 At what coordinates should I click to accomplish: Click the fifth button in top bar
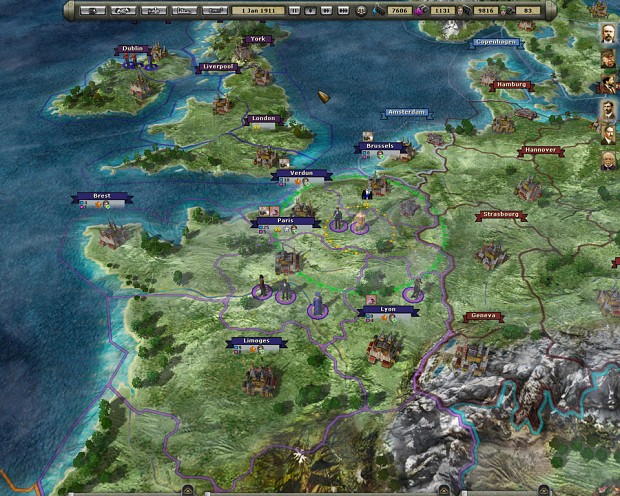pos(215,11)
